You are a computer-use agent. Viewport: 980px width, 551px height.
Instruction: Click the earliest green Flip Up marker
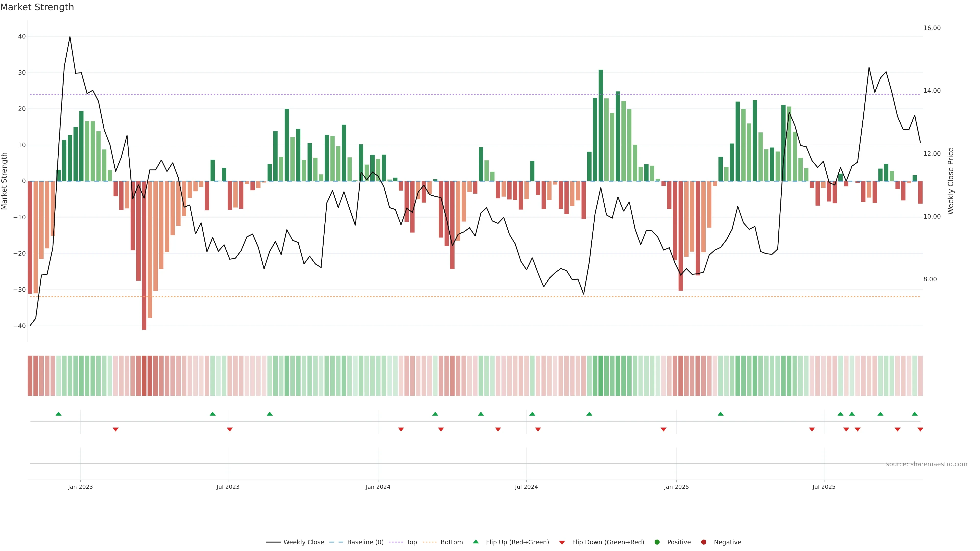(59, 414)
